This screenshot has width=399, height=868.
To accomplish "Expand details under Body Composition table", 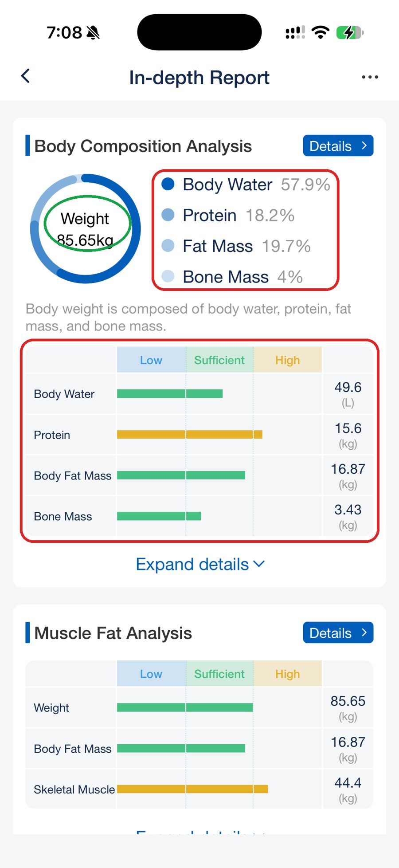I will click(x=200, y=564).
